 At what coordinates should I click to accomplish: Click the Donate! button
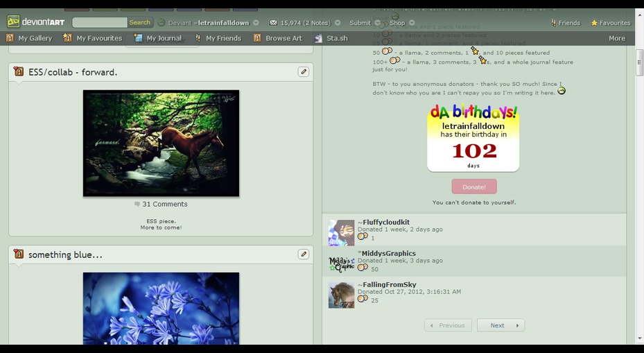coord(474,187)
